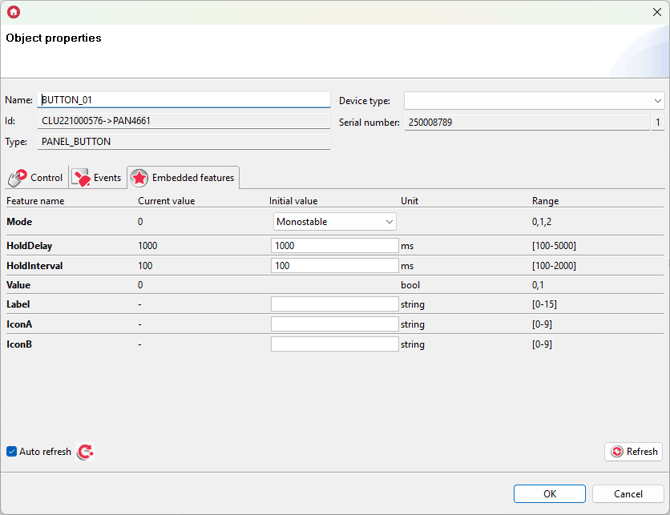Switch to the Control tab

point(46,178)
